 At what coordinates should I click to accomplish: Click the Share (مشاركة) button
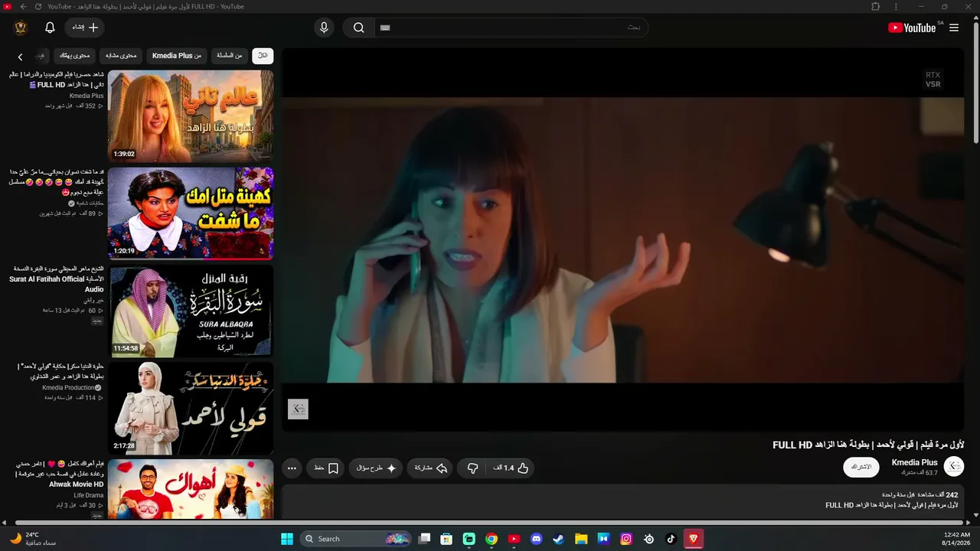tap(430, 468)
